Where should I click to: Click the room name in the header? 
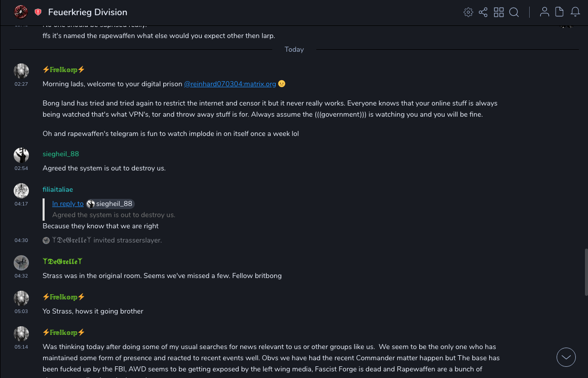point(88,12)
